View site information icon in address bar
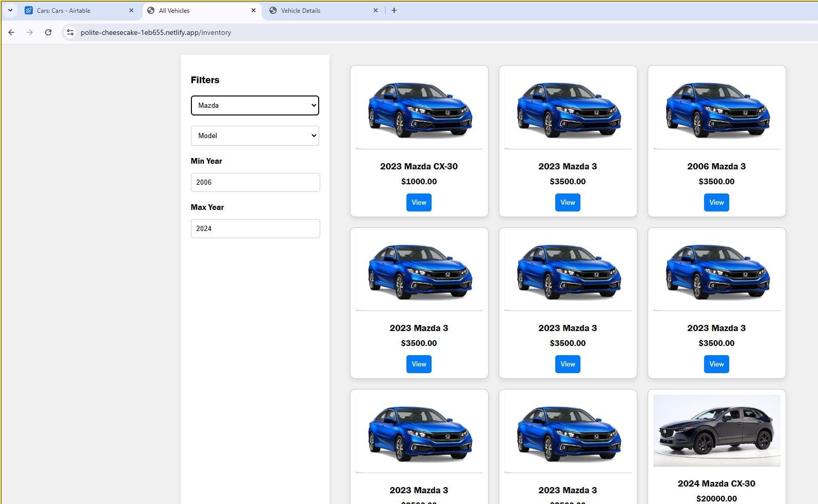 point(70,32)
